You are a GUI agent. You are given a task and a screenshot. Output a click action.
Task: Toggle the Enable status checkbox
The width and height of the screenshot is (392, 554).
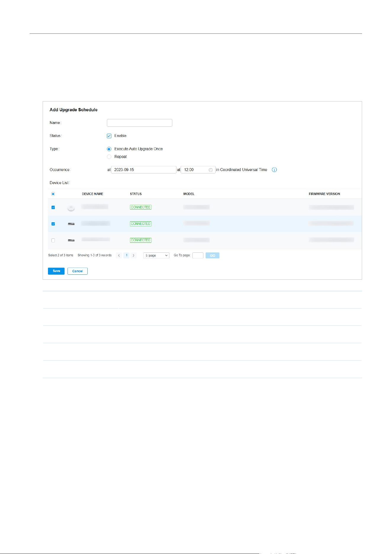click(x=109, y=136)
